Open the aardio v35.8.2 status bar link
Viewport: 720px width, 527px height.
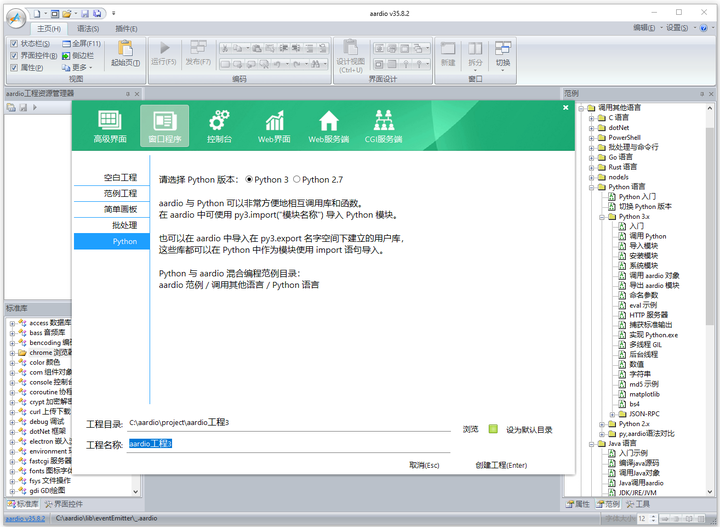click(x=25, y=518)
